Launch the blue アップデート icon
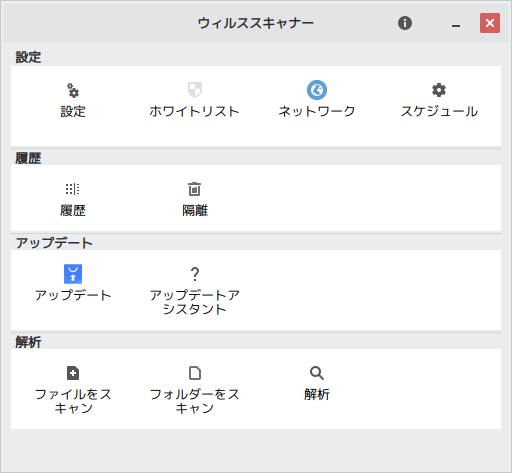This screenshot has height=473, width=512. 73,274
